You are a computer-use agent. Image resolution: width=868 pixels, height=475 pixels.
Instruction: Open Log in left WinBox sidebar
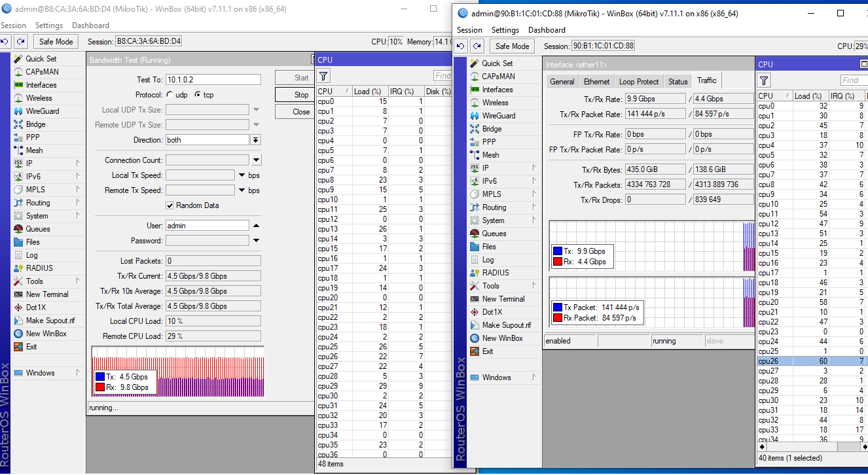coord(31,255)
